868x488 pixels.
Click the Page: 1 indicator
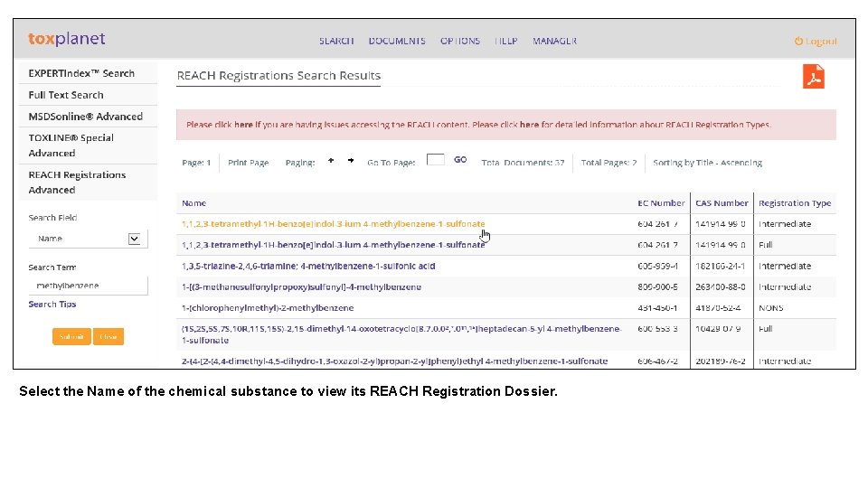click(196, 163)
